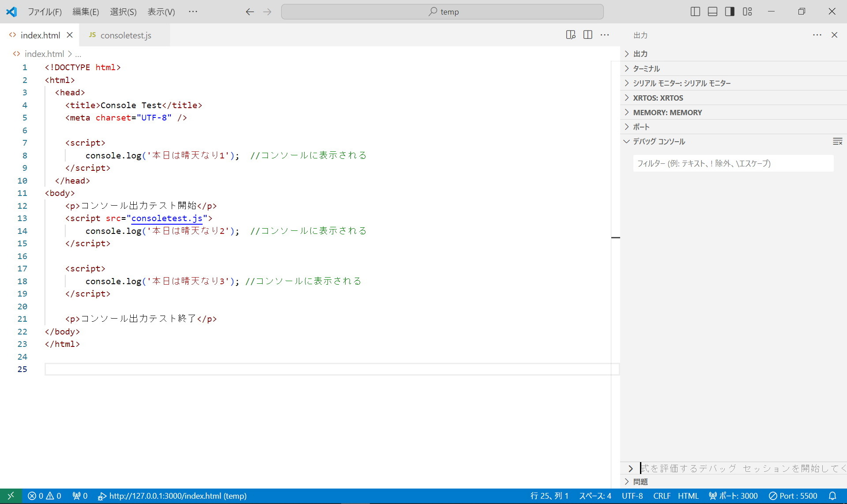Toggle the bottom panel layout icon
This screenshot has width=847, height=504.
click(712, 11)
